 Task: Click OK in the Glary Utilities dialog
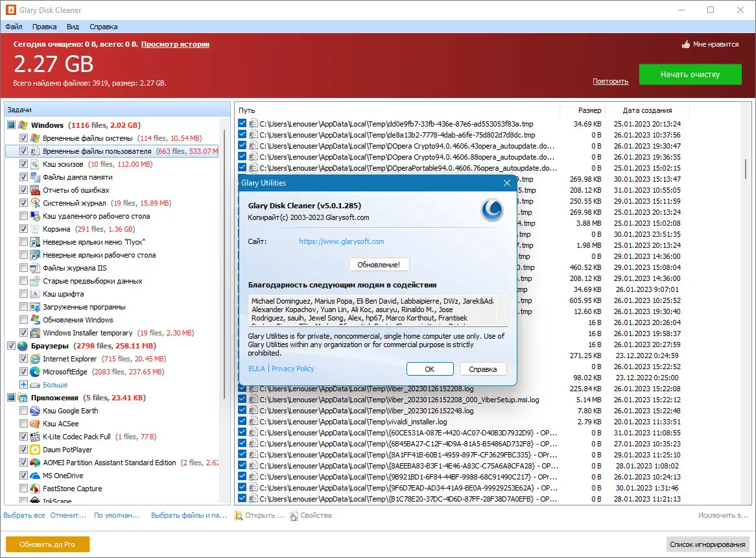(430, 369)
